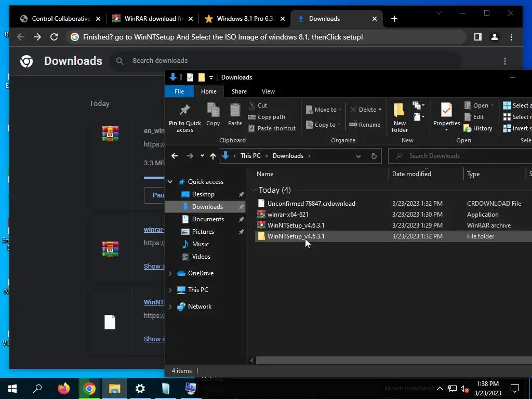Open Downloads page three-dot more actions

(x=505, y=61)
